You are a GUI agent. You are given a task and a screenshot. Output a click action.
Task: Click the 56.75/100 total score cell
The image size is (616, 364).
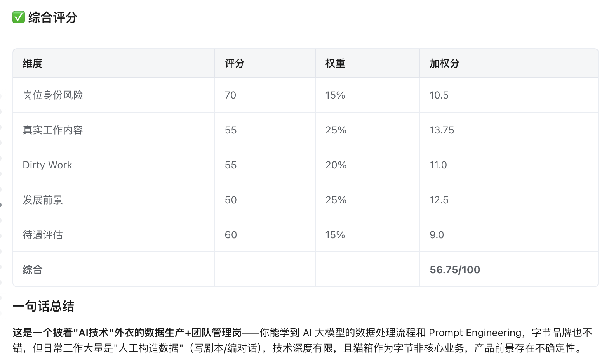(x=455, y=270)
